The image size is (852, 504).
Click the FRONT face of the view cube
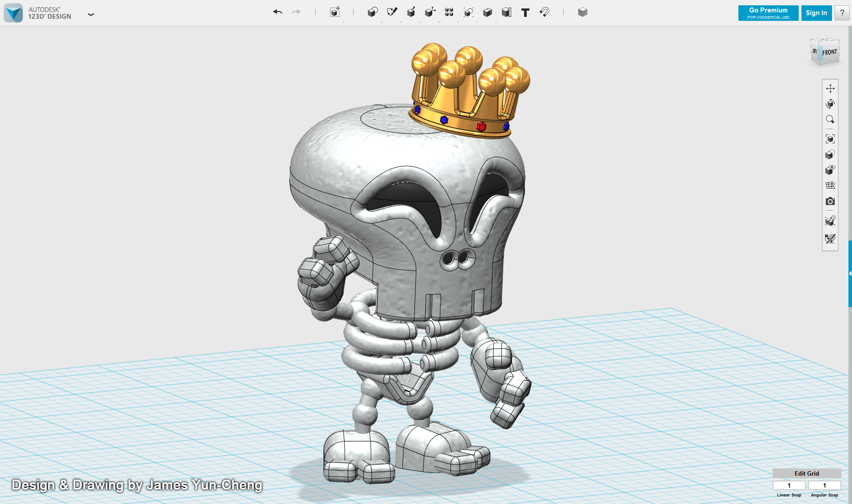tap(829, 52)
